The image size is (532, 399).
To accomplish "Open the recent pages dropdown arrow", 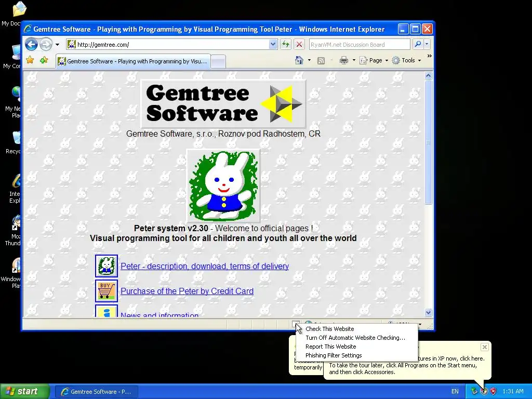I will tap(57, 45).
